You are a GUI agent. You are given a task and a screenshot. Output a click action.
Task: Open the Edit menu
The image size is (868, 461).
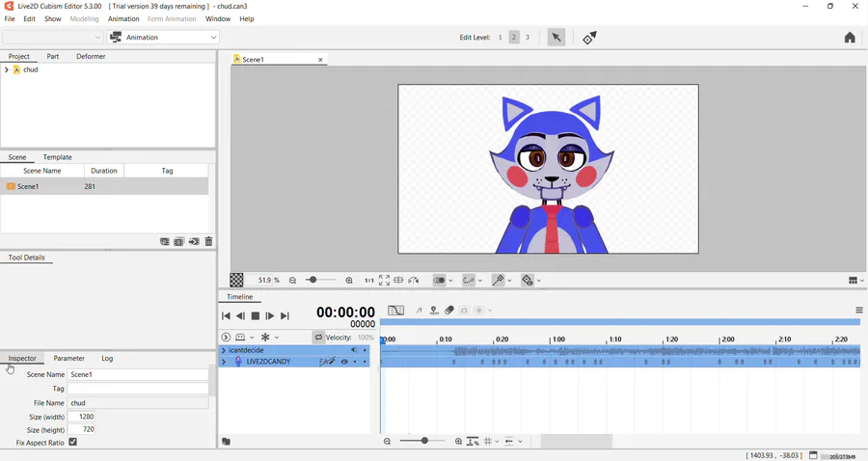tap(29, 19)
